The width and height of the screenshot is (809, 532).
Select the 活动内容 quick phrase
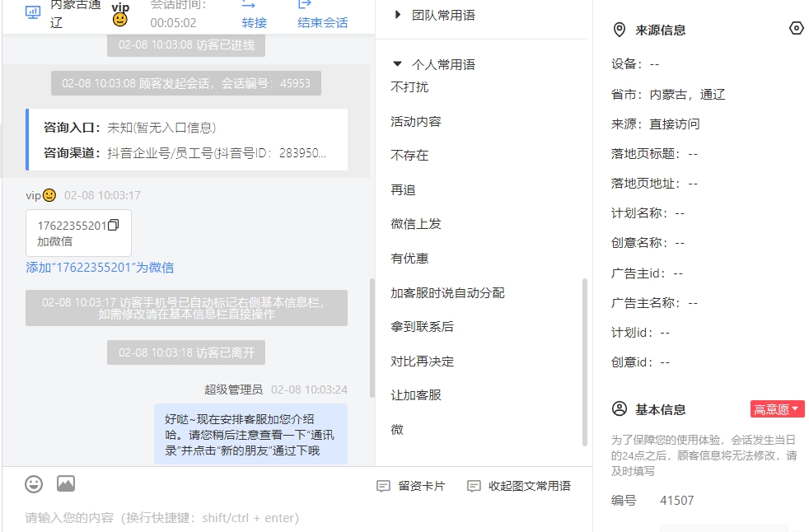click(416, 121)
